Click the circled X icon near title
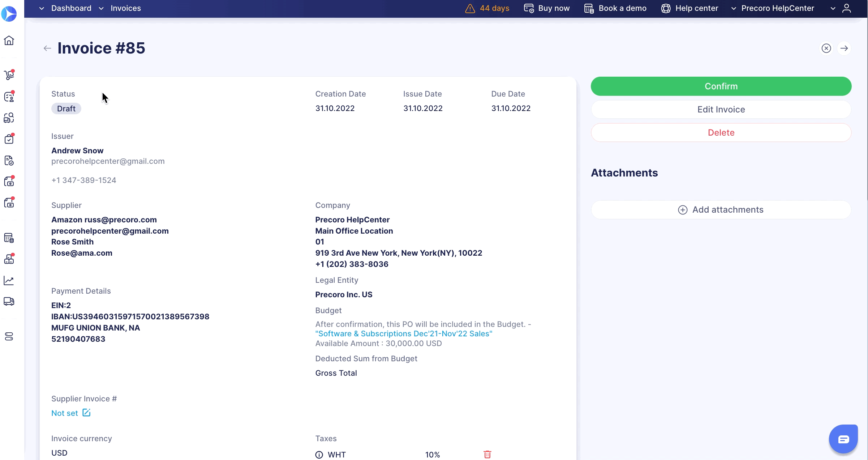 [x=826, y=48]
